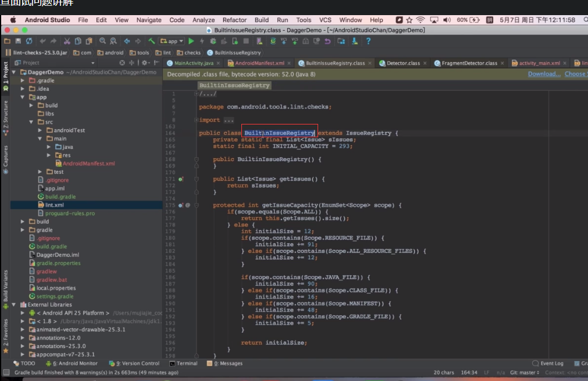Switch to the MainActivity.java tab
The width and height of the screenshot is (588, 381).
(x=194, y=63)
